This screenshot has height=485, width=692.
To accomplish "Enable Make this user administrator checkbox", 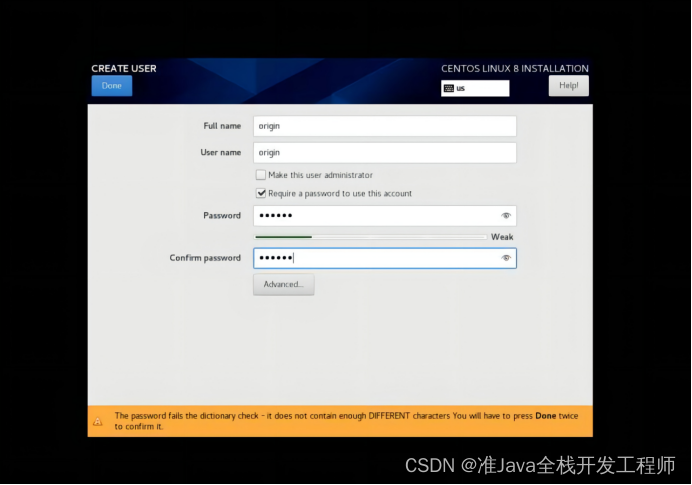I will tap(261, 175).
